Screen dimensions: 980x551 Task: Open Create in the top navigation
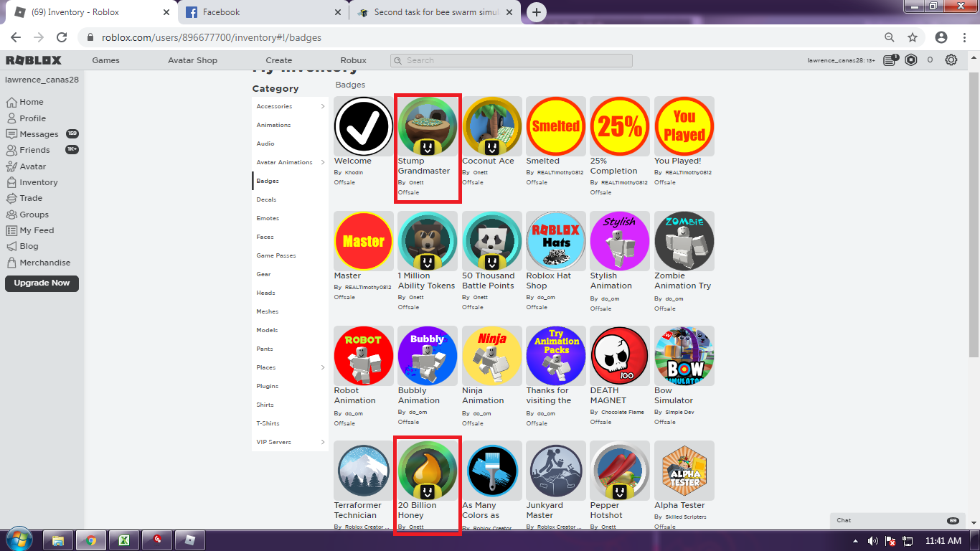[x=278, y=60]
